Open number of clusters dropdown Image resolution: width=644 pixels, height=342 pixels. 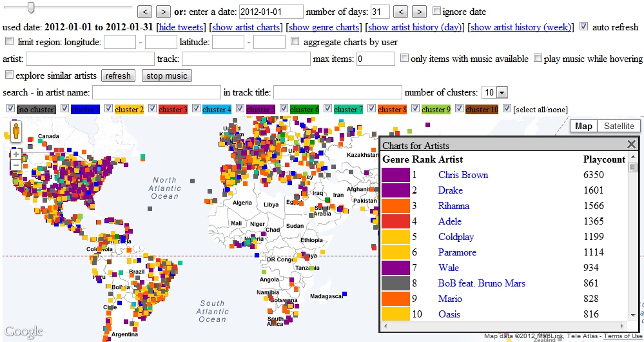point(495,92)
